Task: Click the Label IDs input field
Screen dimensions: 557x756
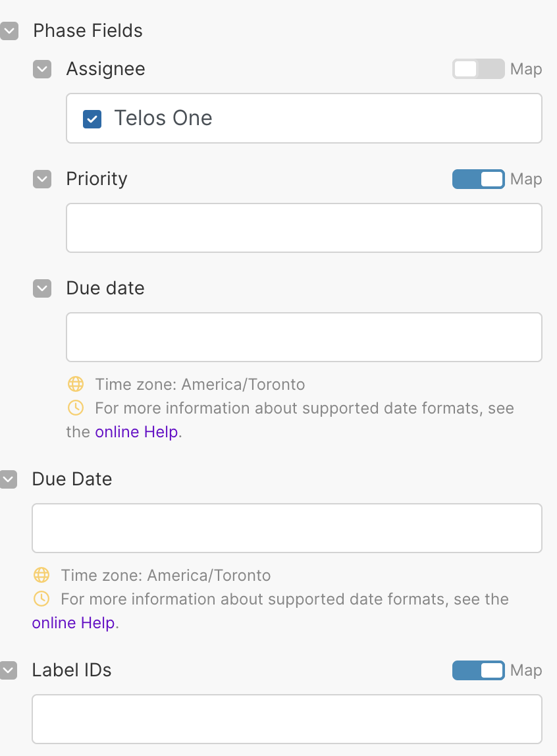Action: tap(286, 719)
